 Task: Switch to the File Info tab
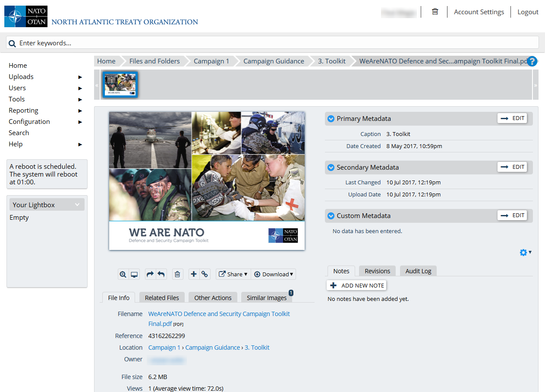pyautogui.click(x=119, y=297)
